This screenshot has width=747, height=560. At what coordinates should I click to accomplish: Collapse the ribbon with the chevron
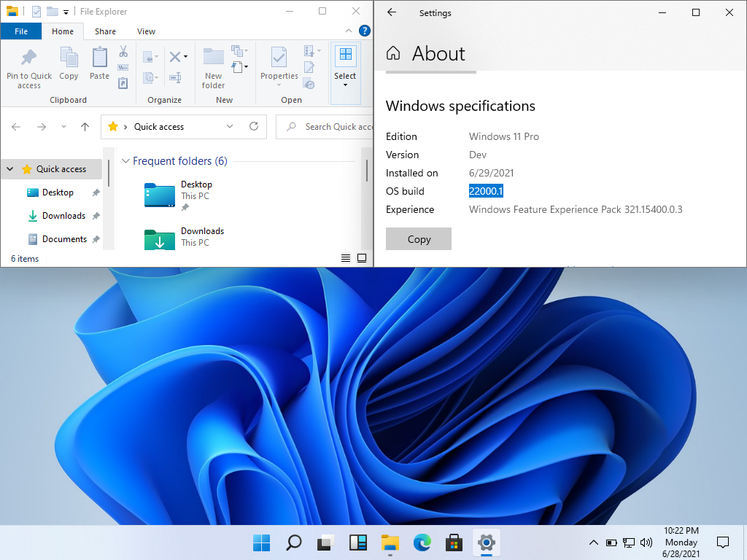click(349, 31)
